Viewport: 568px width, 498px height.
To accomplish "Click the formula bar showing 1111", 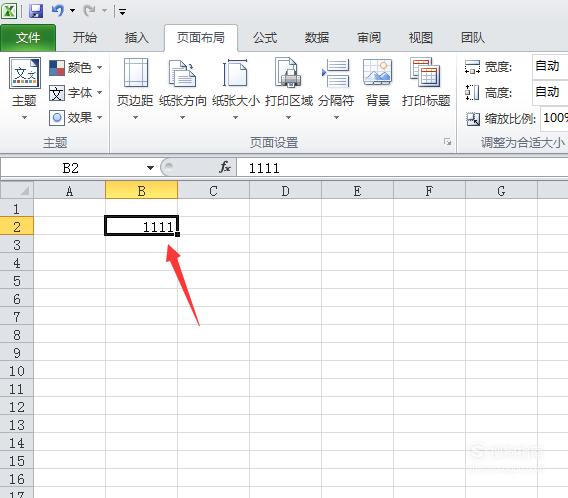I will 402,168.
